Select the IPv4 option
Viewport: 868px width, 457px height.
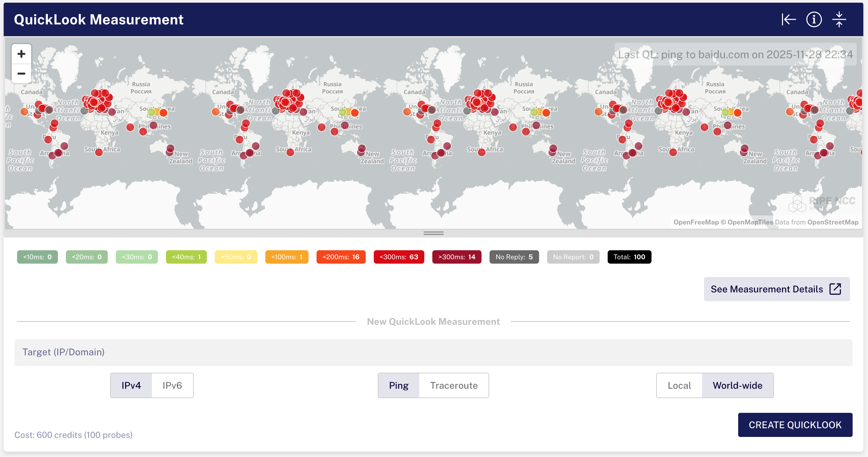pos(131,385)
